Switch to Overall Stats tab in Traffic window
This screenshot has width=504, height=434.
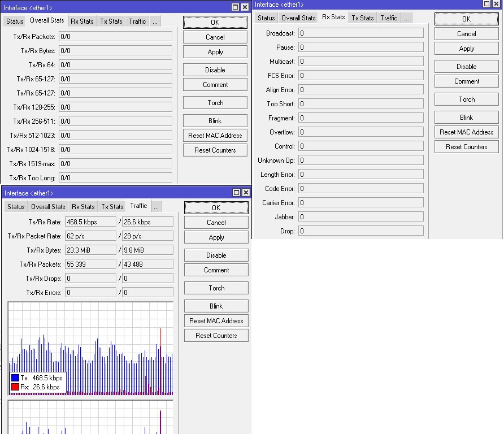(48, 207)
